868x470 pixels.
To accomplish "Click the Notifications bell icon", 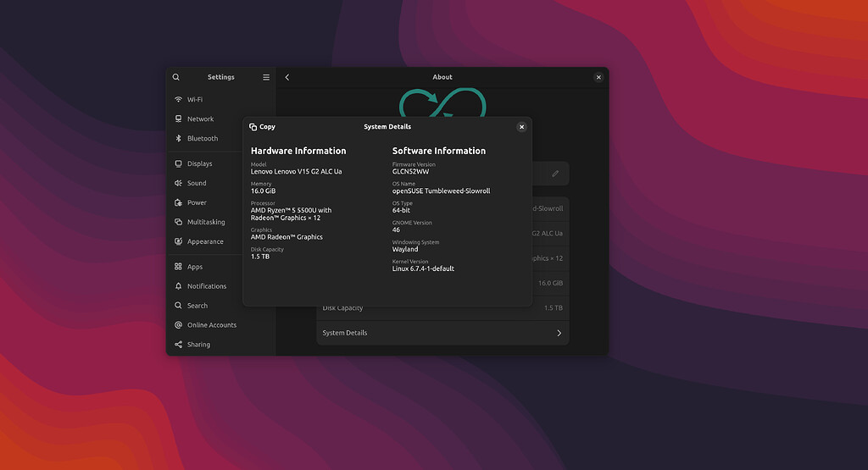I will (x=179, y=286).
